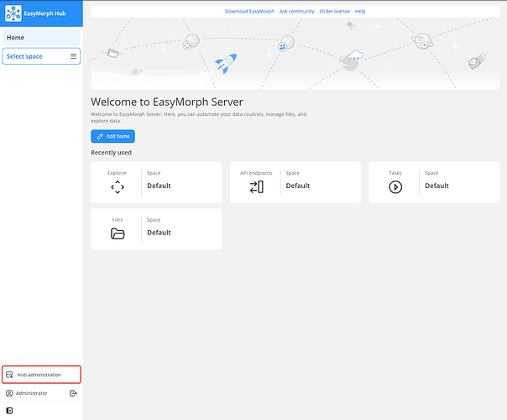The image size is (507, 420).
Task: Open the Files folder icon
Action: (x=118, y=234)
